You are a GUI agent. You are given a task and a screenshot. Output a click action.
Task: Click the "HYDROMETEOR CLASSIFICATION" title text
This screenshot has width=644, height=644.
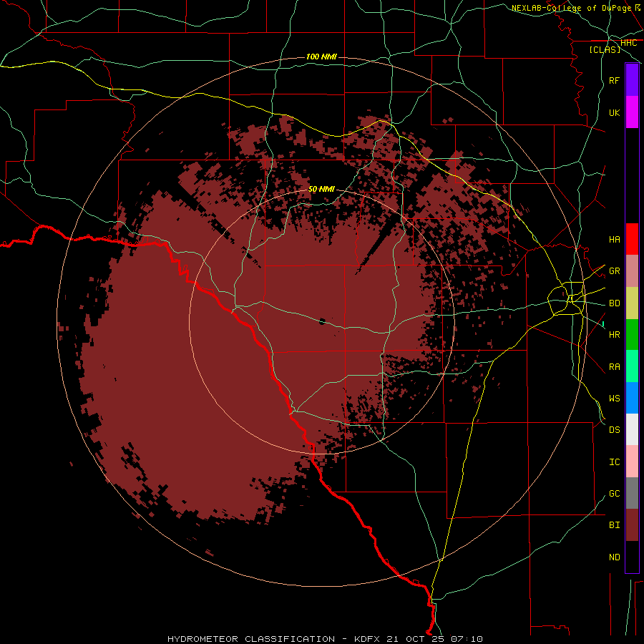[x=251, y=639]
